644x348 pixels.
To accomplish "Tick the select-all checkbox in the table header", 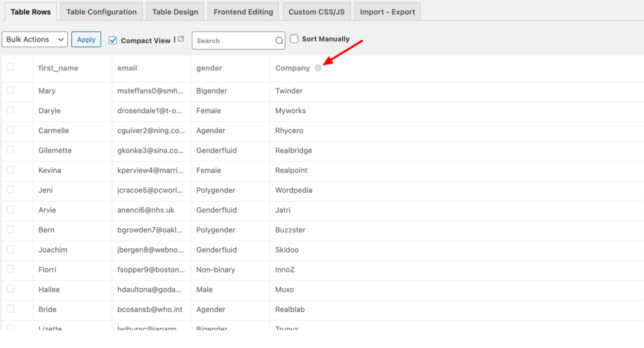I will tap(10, 67).
